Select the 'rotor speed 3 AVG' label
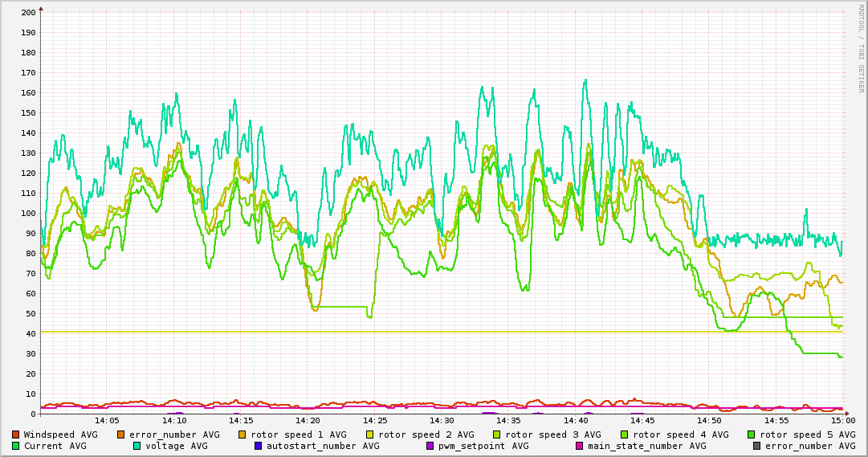 coord(553,435)
